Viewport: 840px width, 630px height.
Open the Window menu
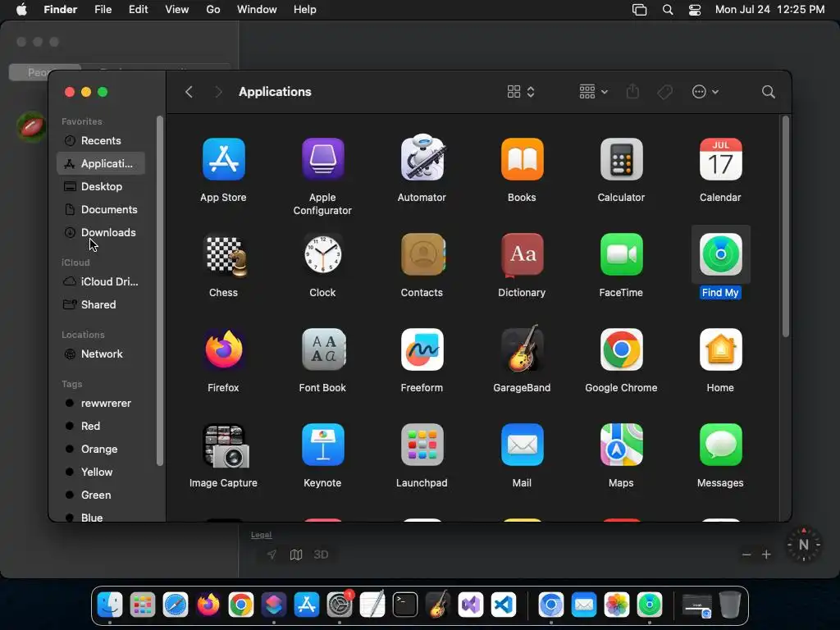pyautogui.click(x=257, y=10)
